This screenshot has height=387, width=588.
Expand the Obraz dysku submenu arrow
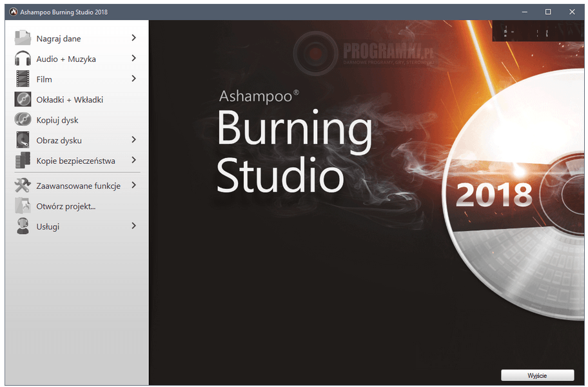pyautogui.click(x=133, y=139)
